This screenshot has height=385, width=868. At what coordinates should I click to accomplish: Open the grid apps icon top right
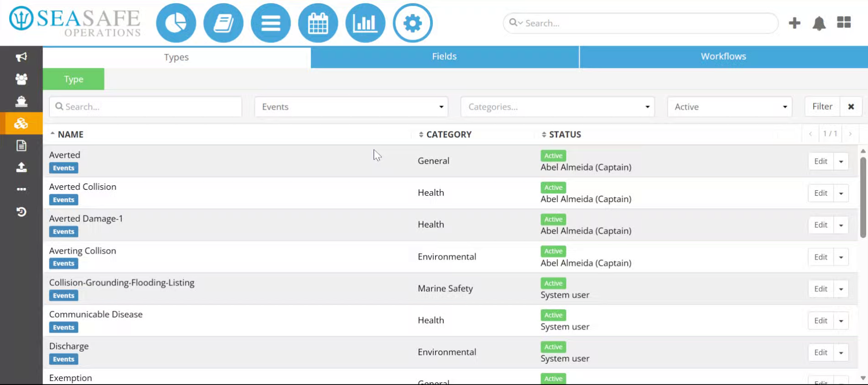pyautogui.click(x=844, y=23)
